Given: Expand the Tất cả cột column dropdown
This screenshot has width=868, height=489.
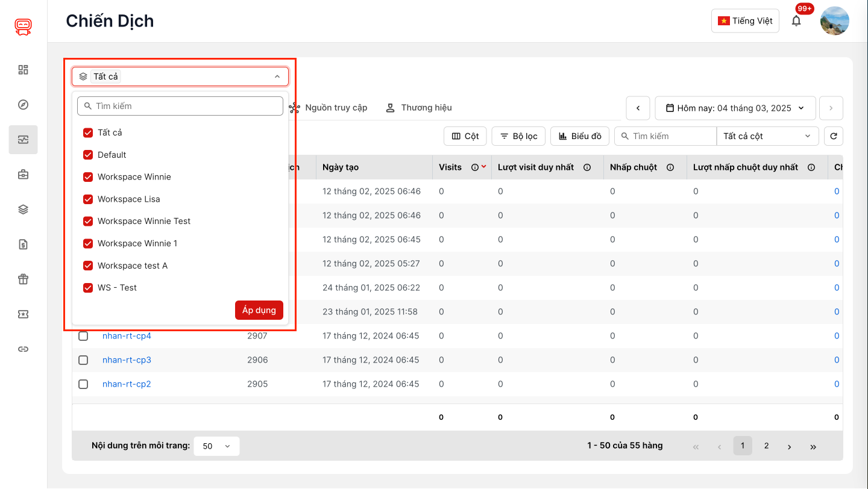Looking at the screenshot, I should pyautogui.click(x=767, y=136).
